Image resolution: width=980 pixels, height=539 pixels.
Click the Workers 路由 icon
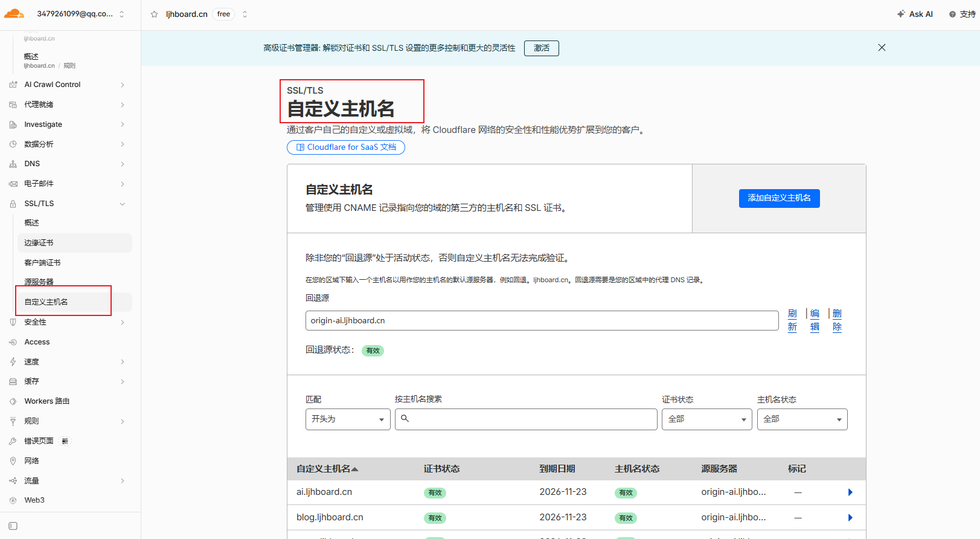pos(13,401)
